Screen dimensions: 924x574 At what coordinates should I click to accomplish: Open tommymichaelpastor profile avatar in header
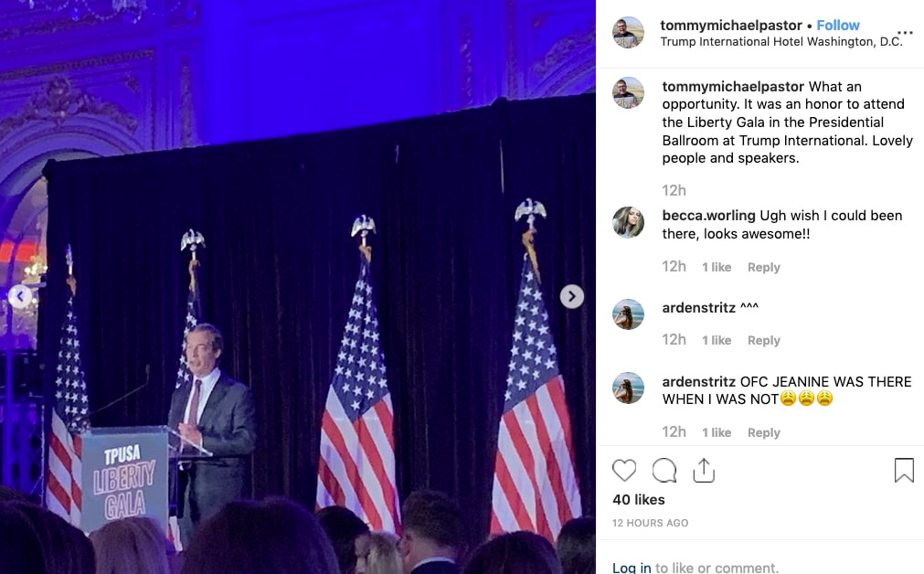[x=628, y=32]
